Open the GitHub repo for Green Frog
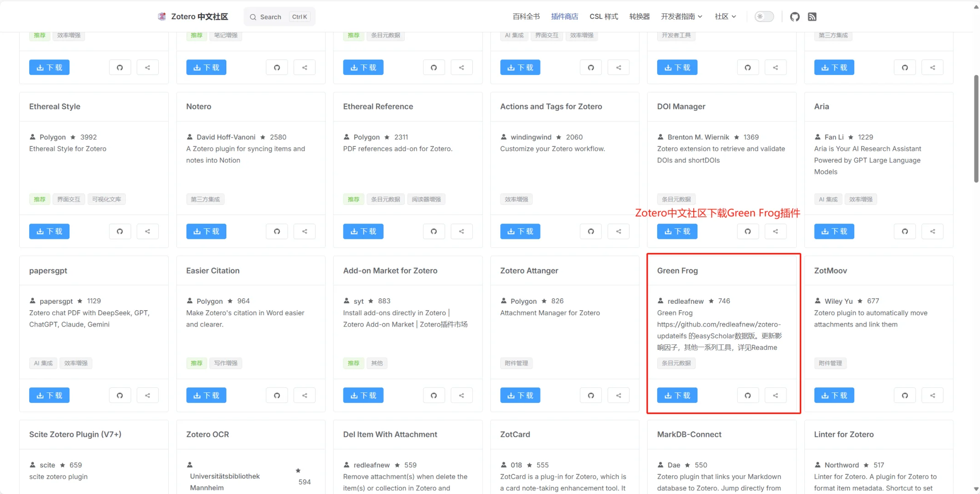980x494 pixels. [x=748, y=395]
